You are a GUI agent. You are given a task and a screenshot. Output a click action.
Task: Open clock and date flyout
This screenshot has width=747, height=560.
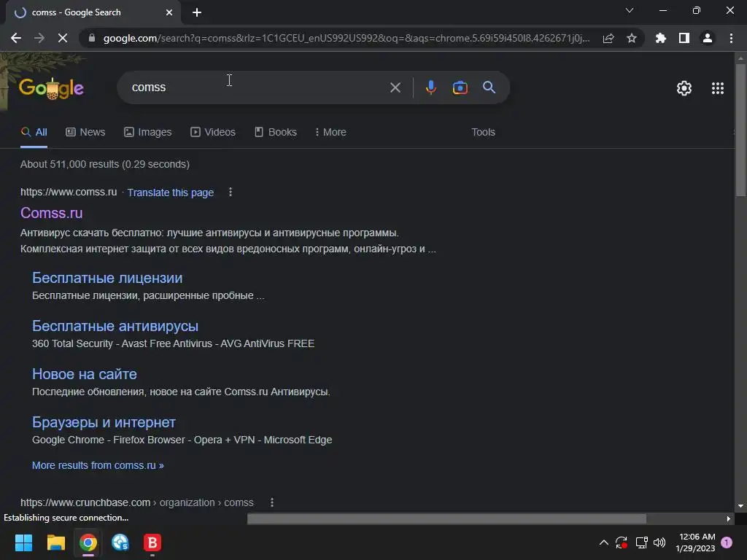(x=695, y=542)
